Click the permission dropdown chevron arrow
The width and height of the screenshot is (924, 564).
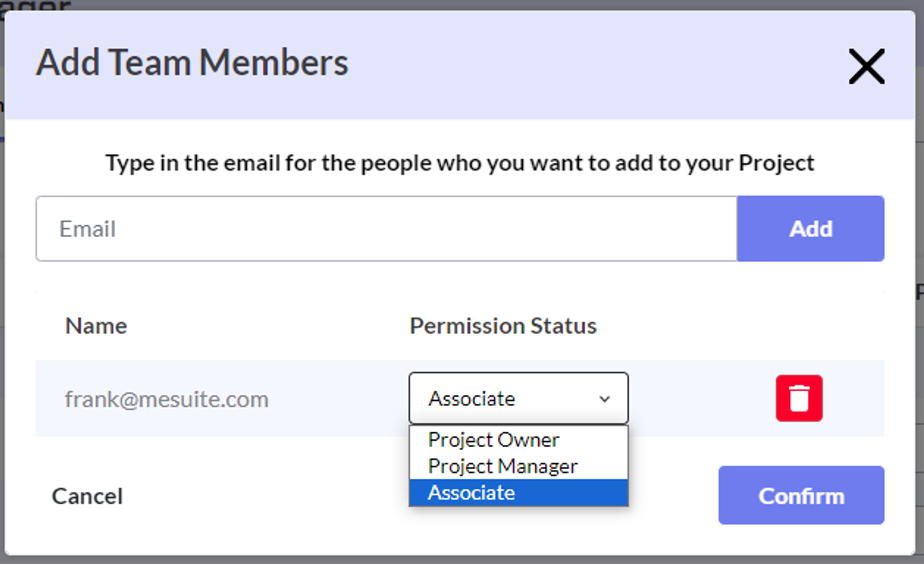point(605,399)
